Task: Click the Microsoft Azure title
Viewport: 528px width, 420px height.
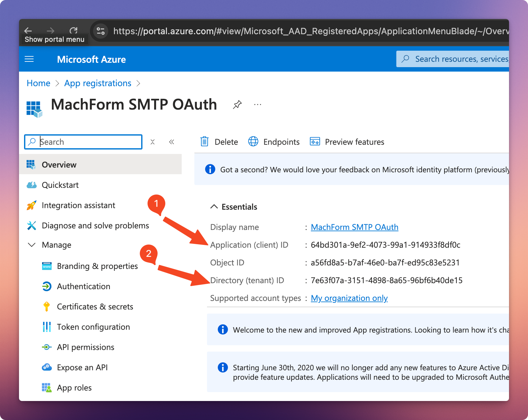Action: pyautogui.click(x=91, y=59)
